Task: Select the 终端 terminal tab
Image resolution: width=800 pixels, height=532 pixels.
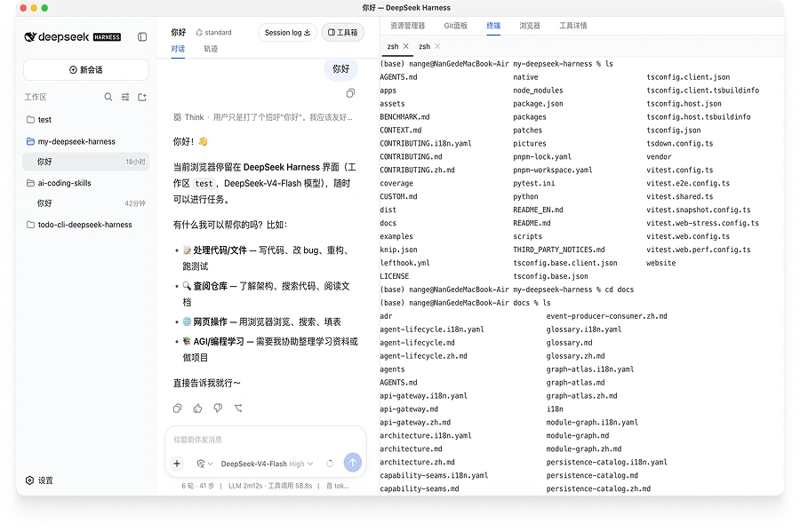Action: click(493, 26)
